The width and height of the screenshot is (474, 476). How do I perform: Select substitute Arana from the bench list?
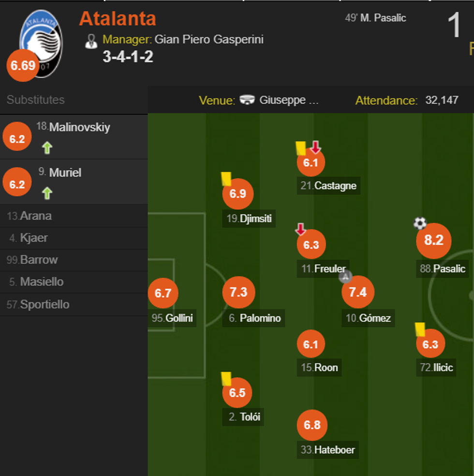(35, 216)
